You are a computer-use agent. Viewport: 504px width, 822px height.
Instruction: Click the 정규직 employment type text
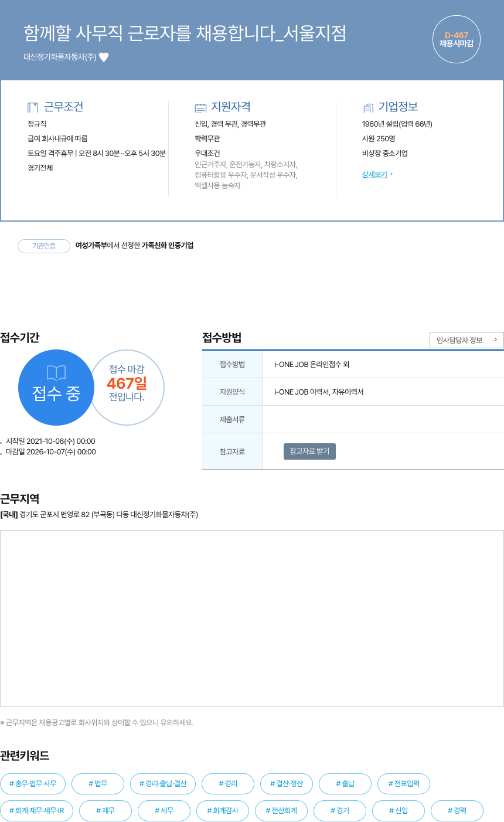coord(37,124)
